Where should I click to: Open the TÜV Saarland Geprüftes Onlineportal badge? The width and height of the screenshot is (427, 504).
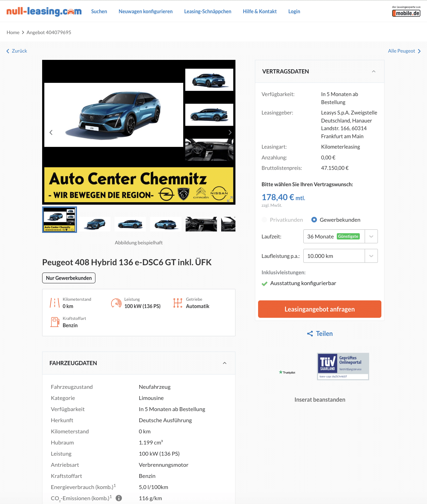(343, 367)
